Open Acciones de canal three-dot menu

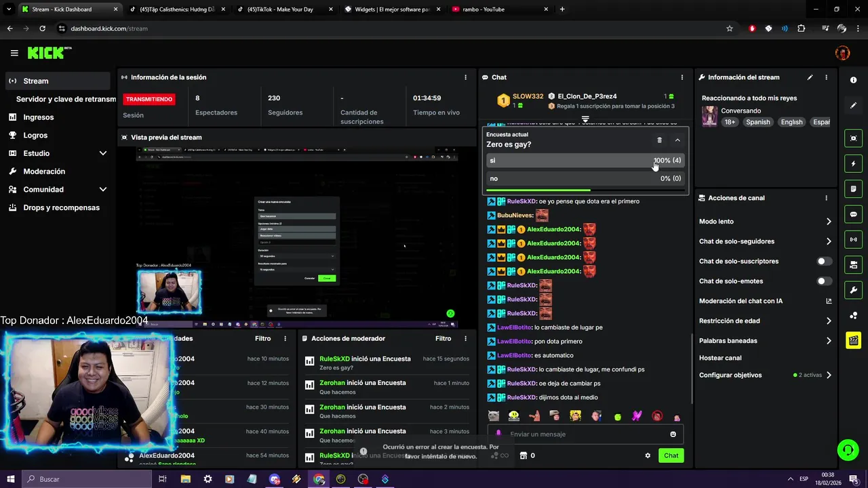[826, 198]
